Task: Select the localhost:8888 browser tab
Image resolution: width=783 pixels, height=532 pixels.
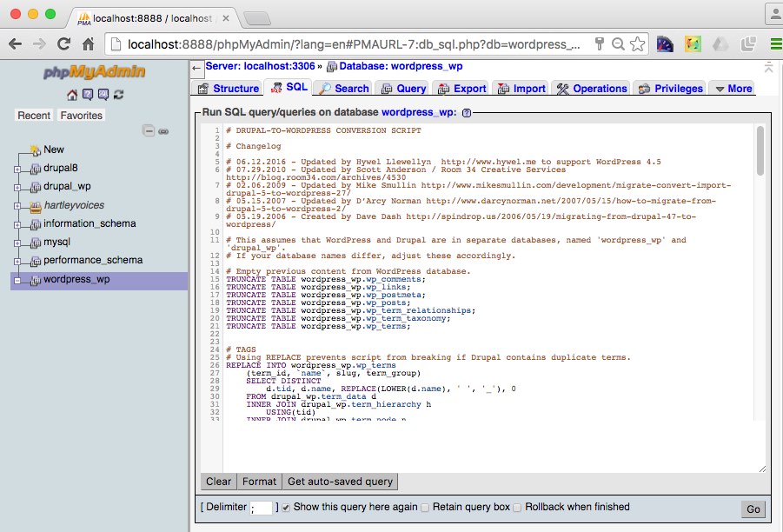Action: click(x=154, y=18)
